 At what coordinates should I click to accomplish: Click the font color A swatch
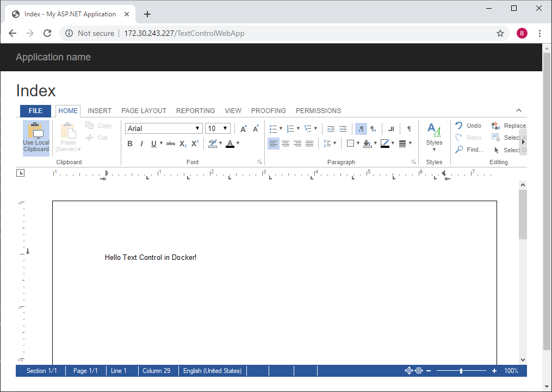tap(230, 144)
